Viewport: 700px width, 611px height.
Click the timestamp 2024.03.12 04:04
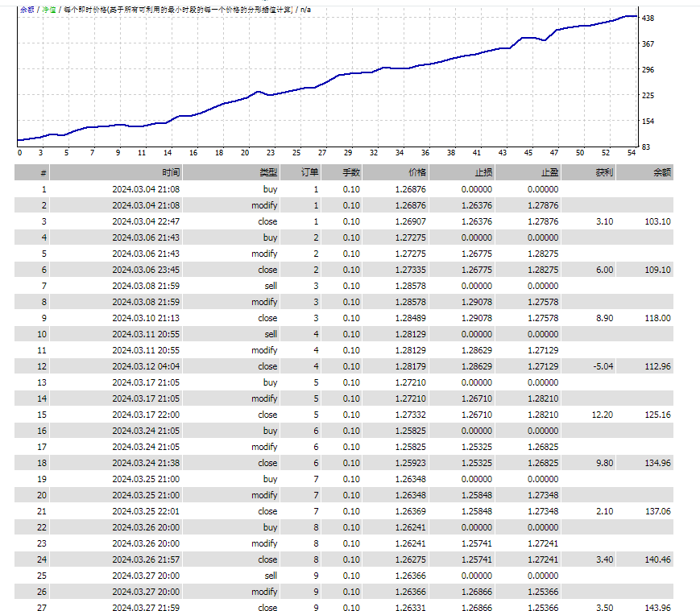point(146,366)
